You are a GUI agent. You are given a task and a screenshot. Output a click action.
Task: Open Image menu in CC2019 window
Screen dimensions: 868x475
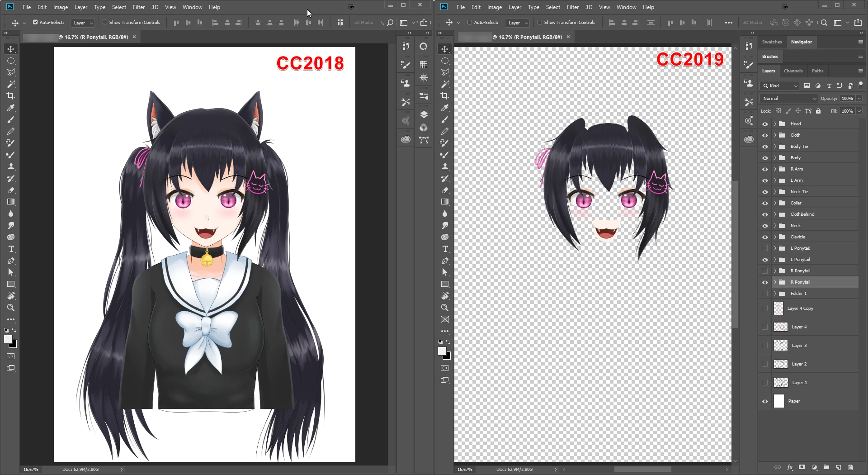coord(495,7)
